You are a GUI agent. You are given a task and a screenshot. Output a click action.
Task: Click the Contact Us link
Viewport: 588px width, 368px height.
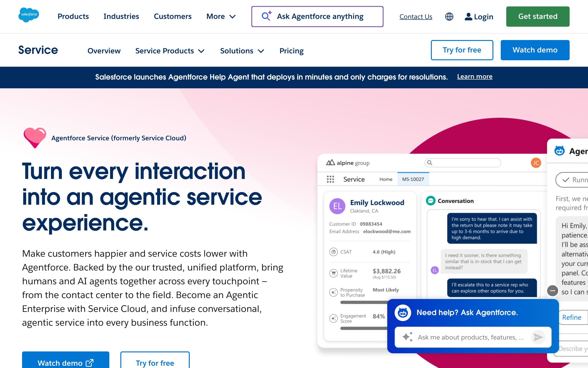[x=416, y=17]
